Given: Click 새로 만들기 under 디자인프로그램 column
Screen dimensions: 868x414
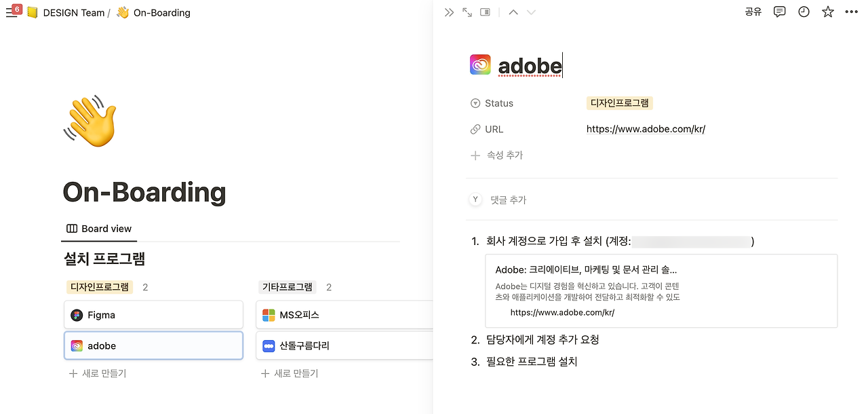Looking at the screenshot, I should click(98, 373).
